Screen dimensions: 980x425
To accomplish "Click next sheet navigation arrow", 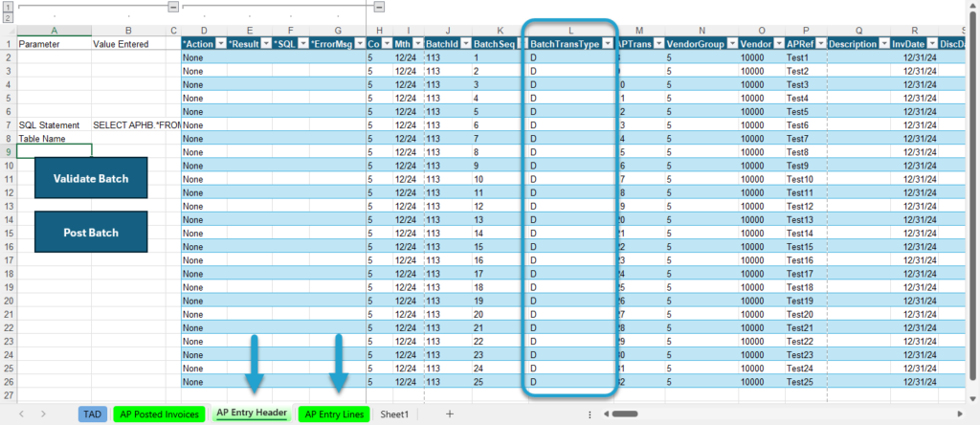I will (x=43, y=414).
